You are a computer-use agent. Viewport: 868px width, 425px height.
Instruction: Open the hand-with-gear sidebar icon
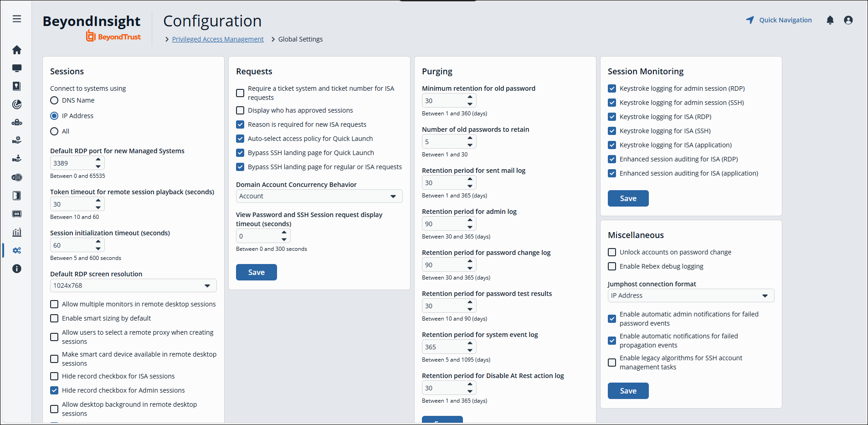[17, 140]
